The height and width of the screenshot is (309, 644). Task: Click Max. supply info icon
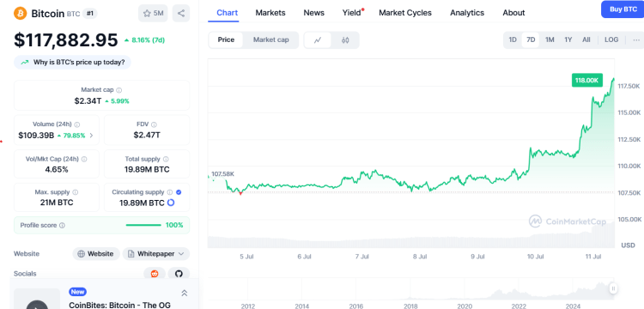(x=76, y=192)
